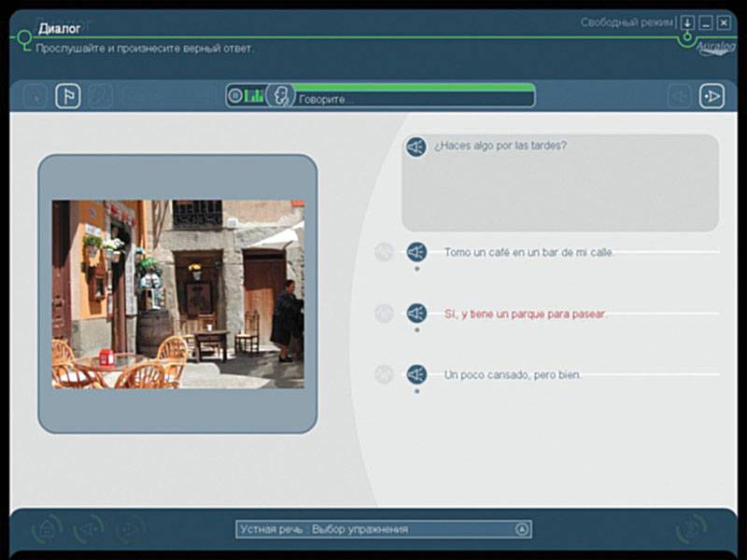
Task: Click the instruction "Прослушайте и произнесите верный ответ"
Action: point(145,49)
